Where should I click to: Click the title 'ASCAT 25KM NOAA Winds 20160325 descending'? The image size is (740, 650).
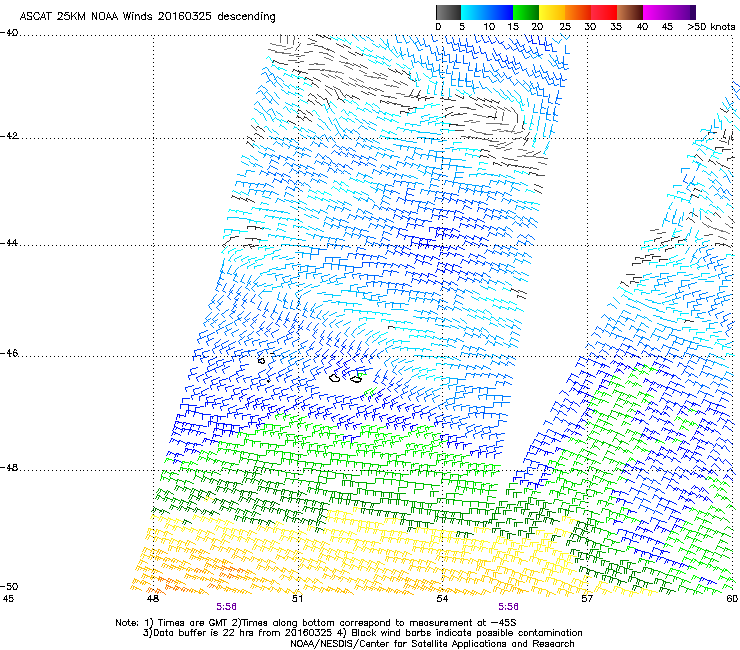(147, 16)
